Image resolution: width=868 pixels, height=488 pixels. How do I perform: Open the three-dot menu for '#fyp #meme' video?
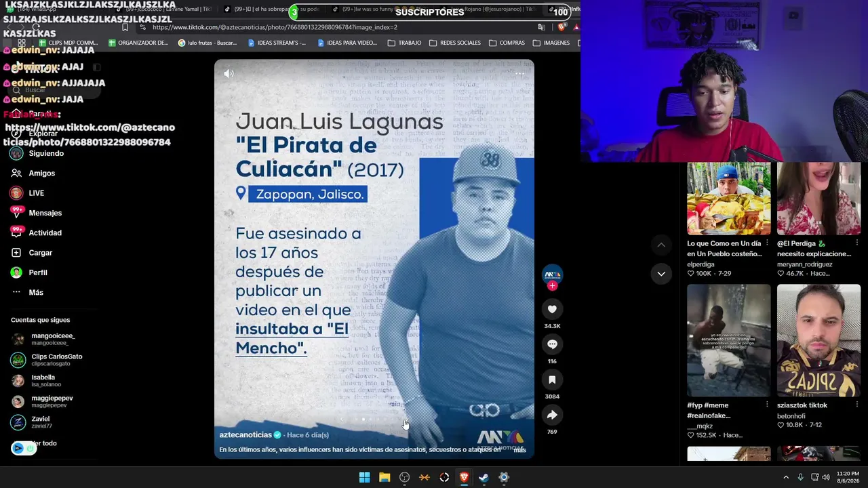point(767,405)
